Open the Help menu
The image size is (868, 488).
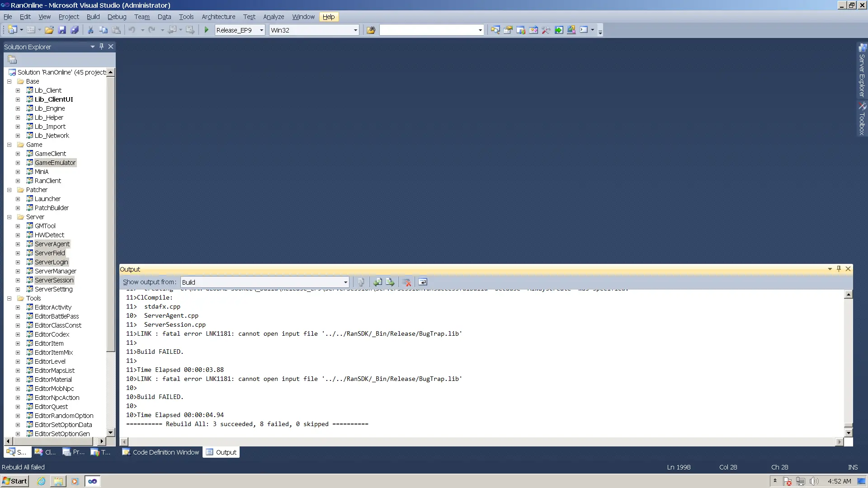(329, 17)
